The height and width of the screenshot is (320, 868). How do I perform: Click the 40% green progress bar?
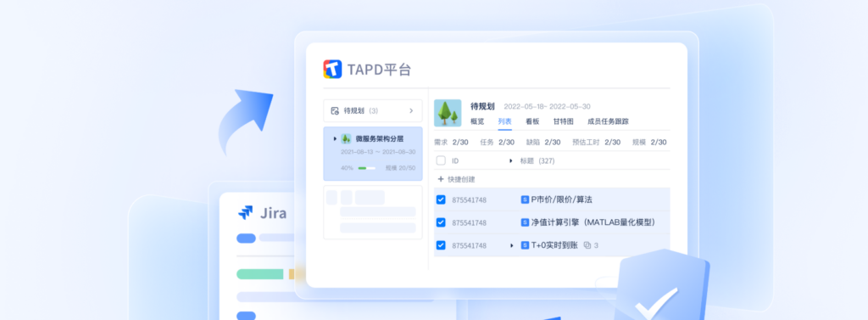366,168
